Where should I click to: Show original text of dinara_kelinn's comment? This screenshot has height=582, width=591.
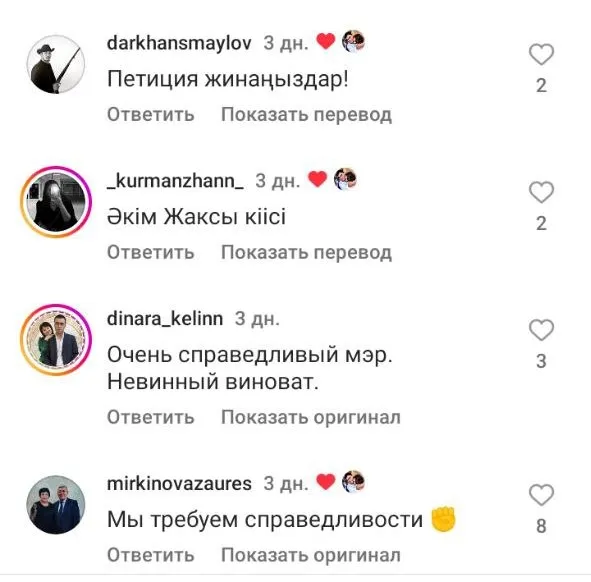click(x=311, y=417)
